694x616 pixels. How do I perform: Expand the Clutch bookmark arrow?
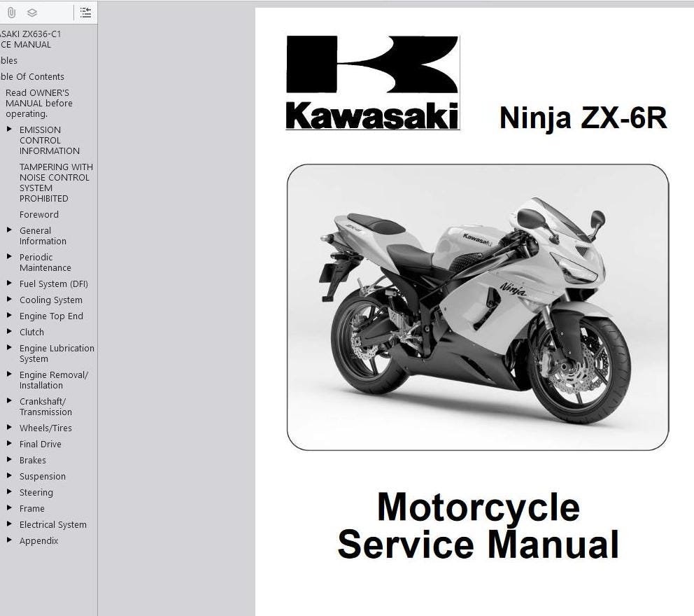coord(9,332)
